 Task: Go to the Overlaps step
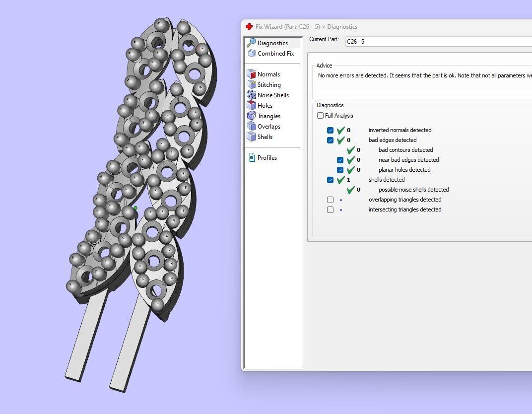(x=268, y=127)
